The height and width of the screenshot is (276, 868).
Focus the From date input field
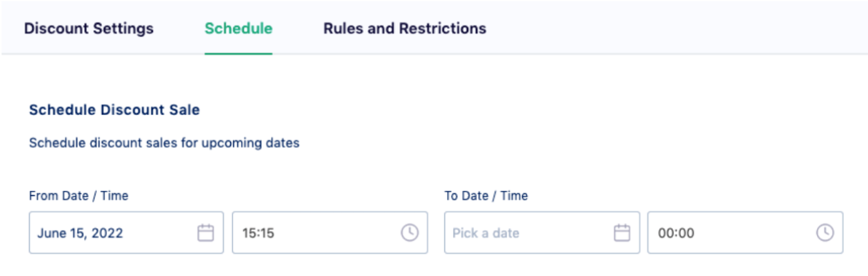click(126, 233)
